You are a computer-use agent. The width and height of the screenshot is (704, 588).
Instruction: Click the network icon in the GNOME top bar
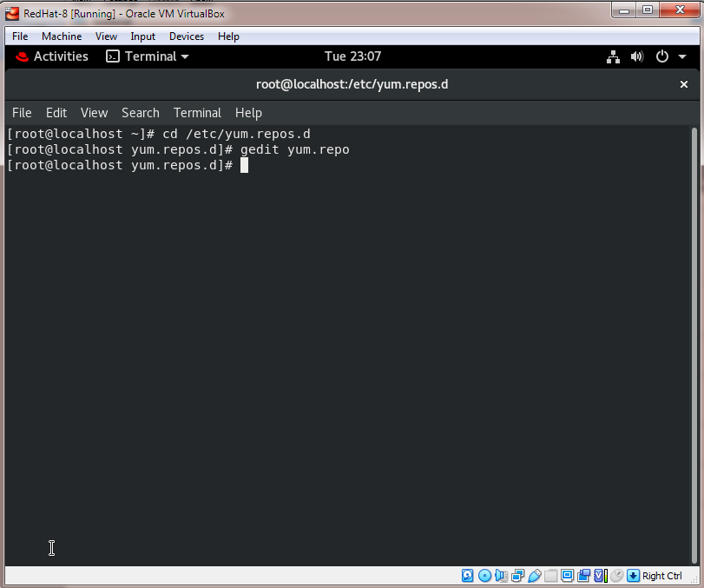(x=613, y=56)
